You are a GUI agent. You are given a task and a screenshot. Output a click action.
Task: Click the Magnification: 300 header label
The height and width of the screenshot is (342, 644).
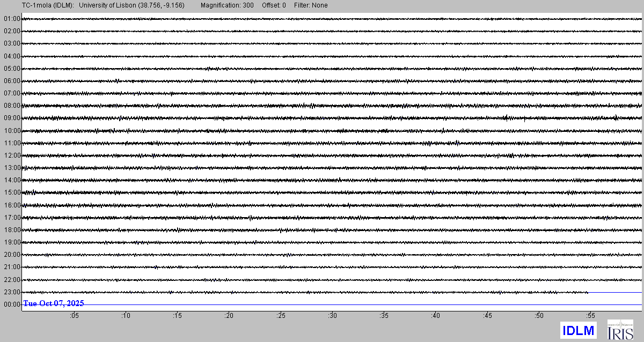[227, 5]
